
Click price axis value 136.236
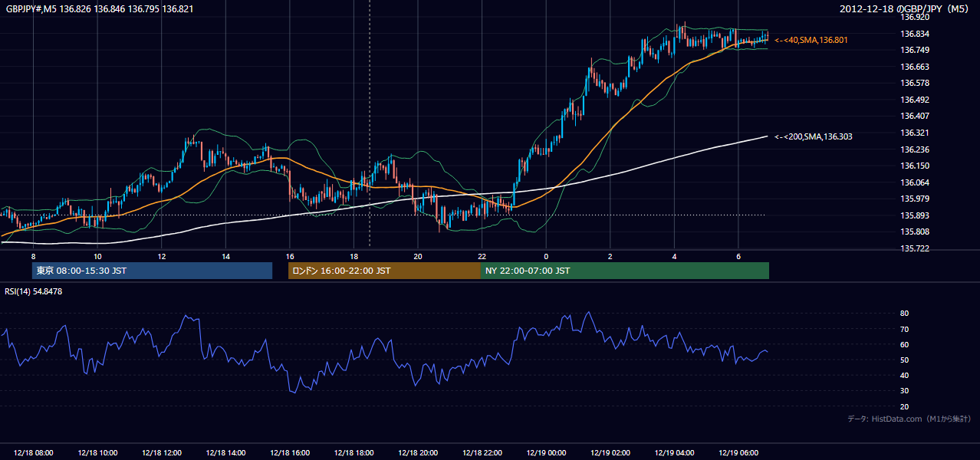coord(915,149)
